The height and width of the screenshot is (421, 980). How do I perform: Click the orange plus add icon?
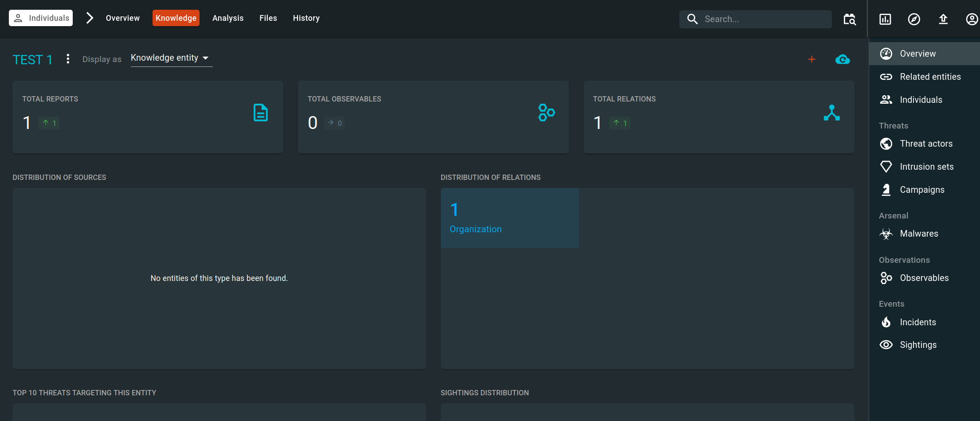(811, 59)
